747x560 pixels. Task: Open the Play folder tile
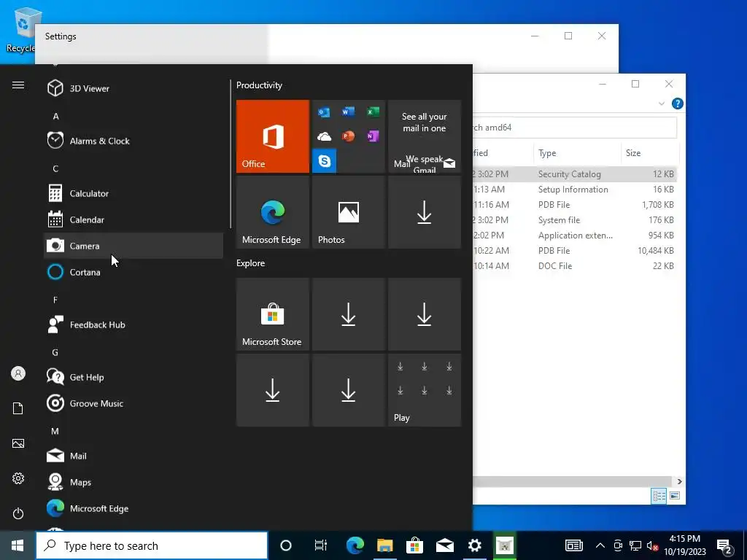tap(425, 390)
